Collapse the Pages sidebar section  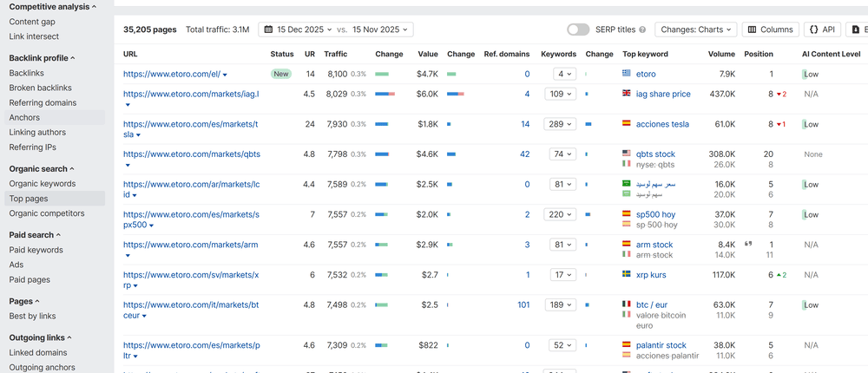pyautogui.click(x=24, y=302)
